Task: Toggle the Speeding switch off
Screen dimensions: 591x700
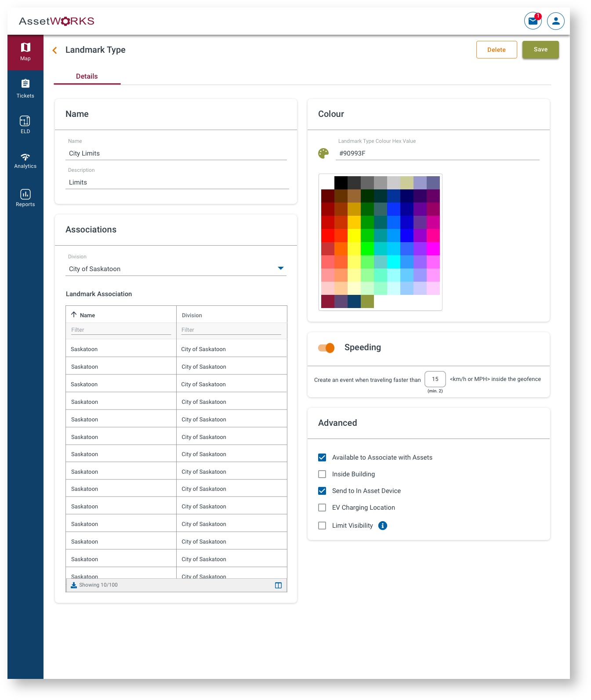Action: point(326,348)
